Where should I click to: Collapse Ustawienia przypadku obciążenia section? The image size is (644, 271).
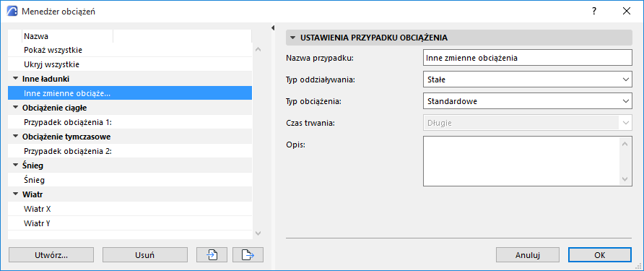click(x=292, y=38)
